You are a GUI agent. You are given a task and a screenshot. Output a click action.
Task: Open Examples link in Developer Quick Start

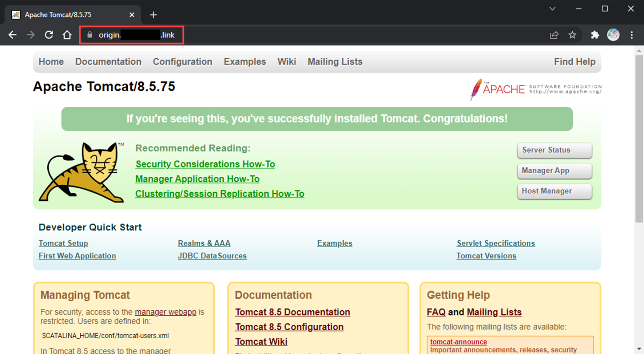click(x=335, y=243)
